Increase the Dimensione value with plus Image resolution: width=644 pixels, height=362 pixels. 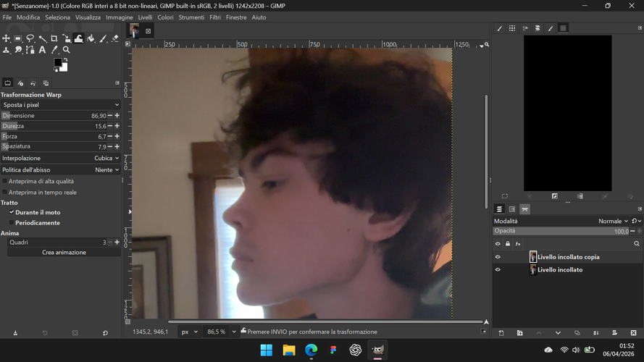(x=117, y=115)
